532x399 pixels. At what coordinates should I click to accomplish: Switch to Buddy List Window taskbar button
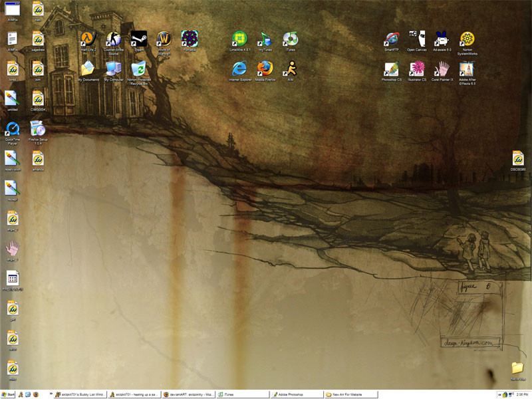(x=80, y=394)
